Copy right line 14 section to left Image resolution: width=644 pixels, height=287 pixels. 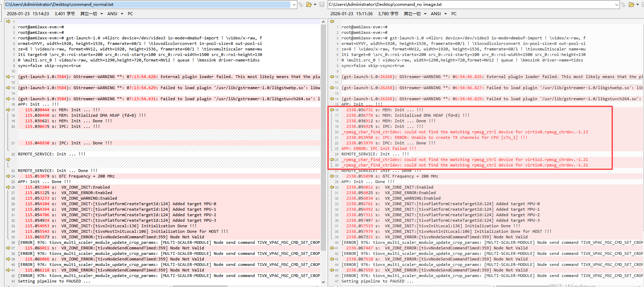(332, 99)
